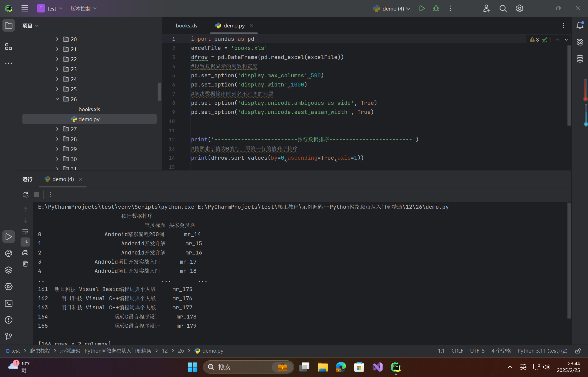Toggle read-only lock icon in status bar
This screenshot has height=377, width=588.
pos(578,351)
